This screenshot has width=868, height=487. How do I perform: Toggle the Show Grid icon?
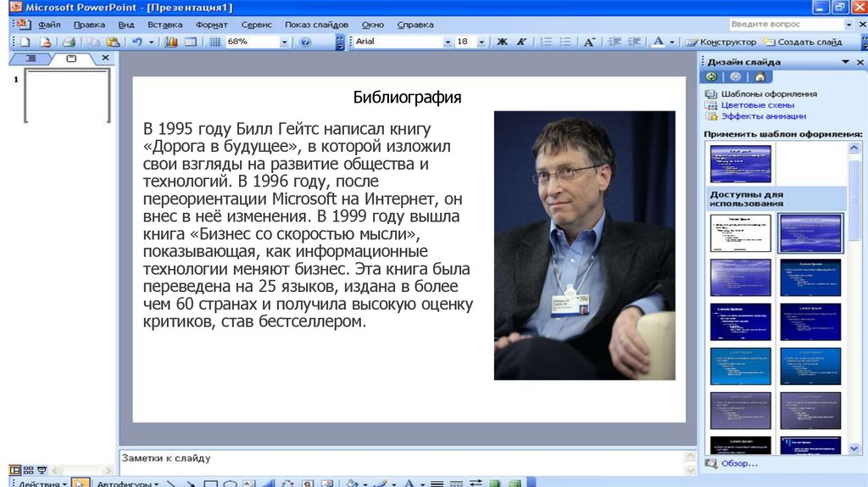[214, 42]
